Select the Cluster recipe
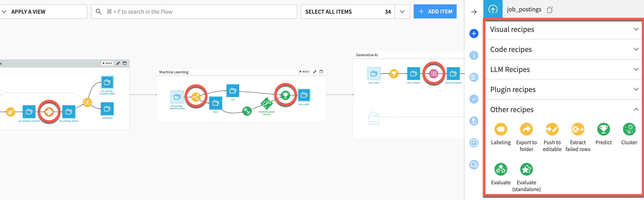644x200 pixels. tap(629, 129)
